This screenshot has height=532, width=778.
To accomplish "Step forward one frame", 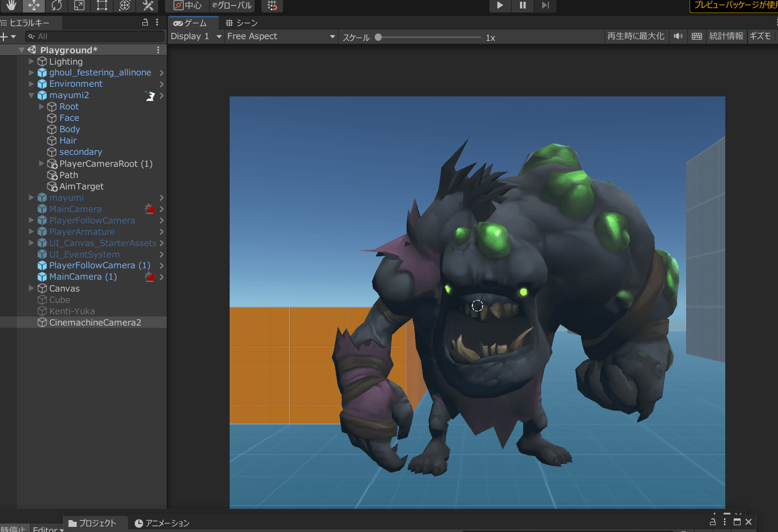I will click(x=545, y=6).
